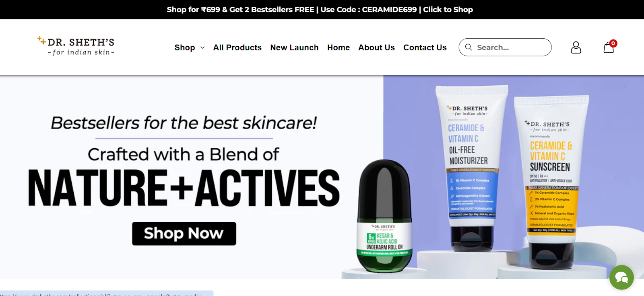
Task: Expand the Shop dropdown chevron
Action: click(202, 48)
